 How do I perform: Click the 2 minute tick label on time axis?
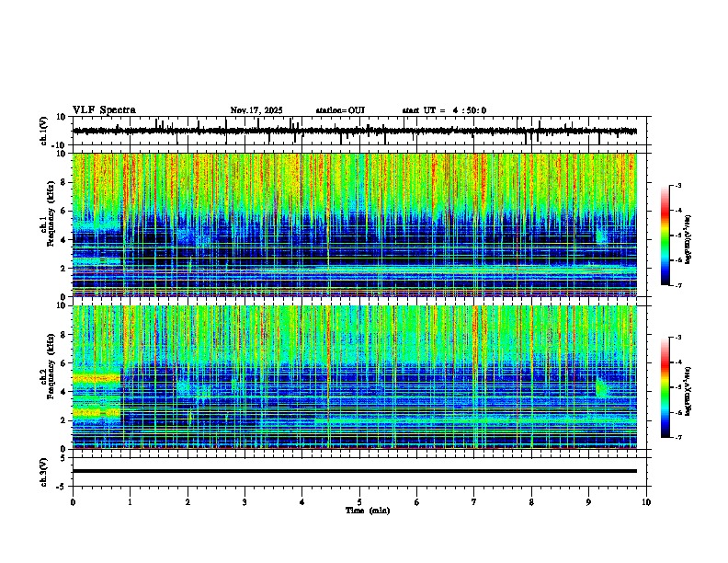tap(188, 502)
